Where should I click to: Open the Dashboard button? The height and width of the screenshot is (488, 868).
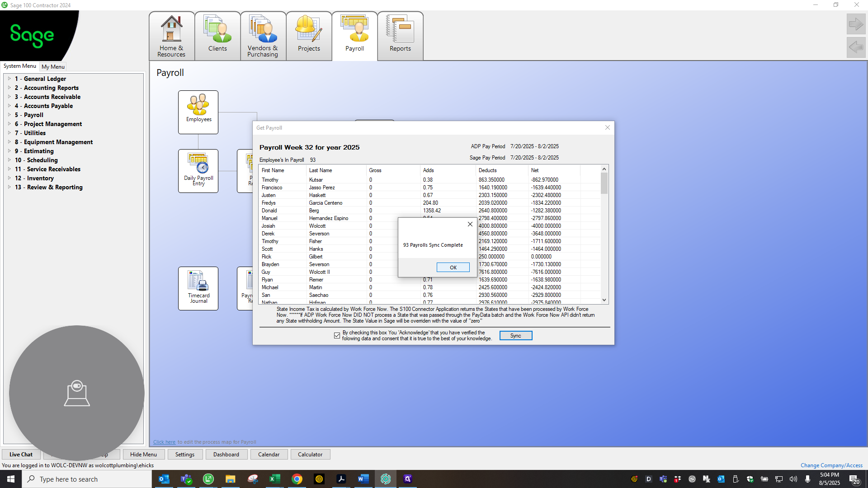(226, 455)
